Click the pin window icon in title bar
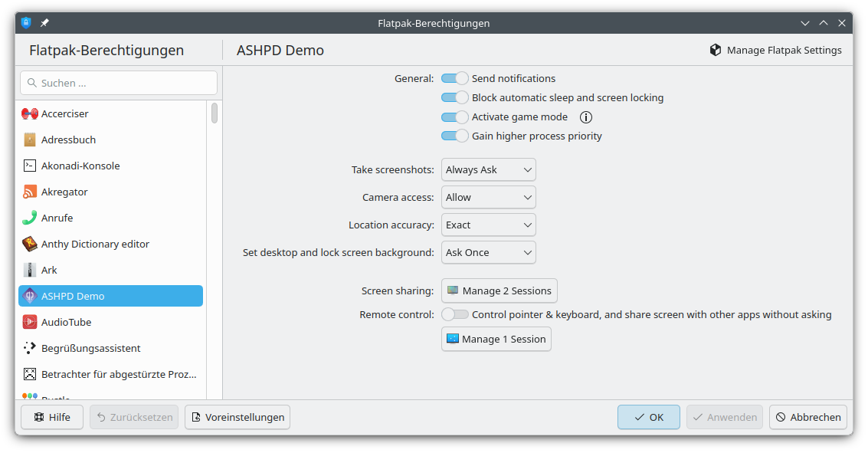Screen dimensions: 868x453 click(x=45, y=23)
